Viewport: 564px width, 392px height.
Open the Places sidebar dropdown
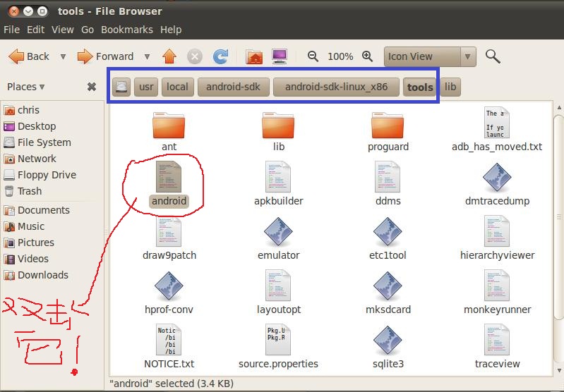tap(25, 87)
